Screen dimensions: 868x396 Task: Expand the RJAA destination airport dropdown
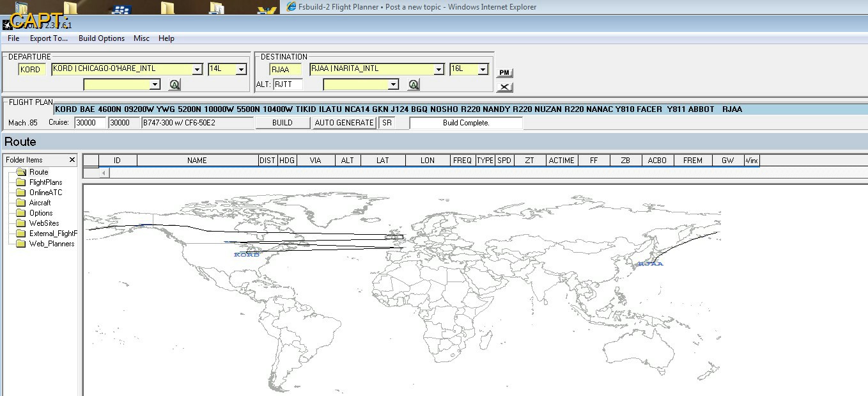click(x=438, y=69)
